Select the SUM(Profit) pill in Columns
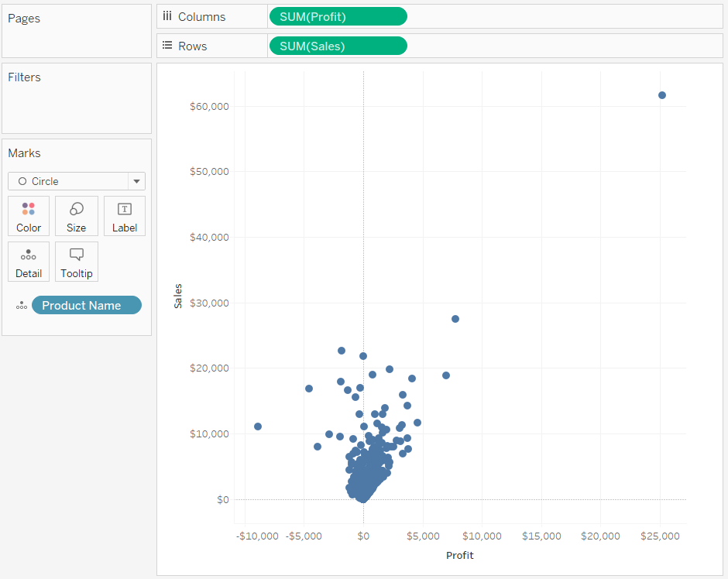The height and width of the screenshot is (579, 728). click(337, 16)
